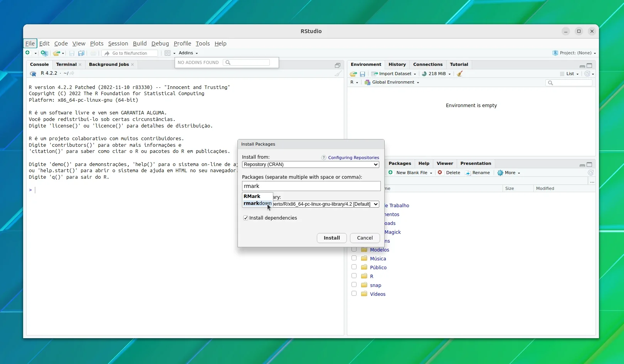The image size is (624, 364).
Task: Close the Background Jobs tab
Action: (133, 65)
